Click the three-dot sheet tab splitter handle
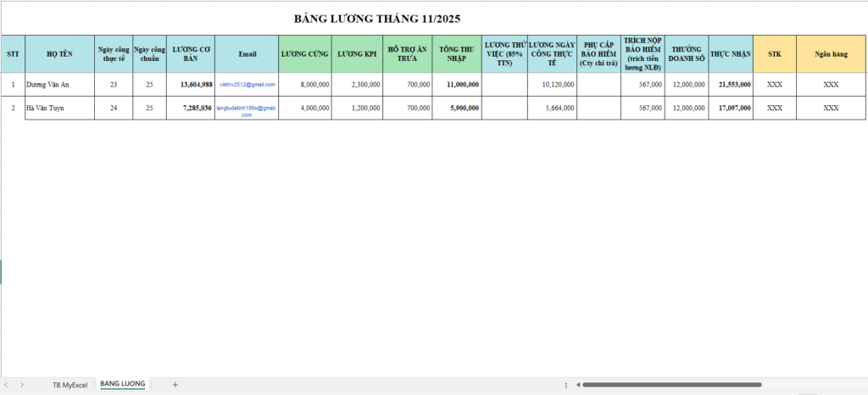 [565, 385]
